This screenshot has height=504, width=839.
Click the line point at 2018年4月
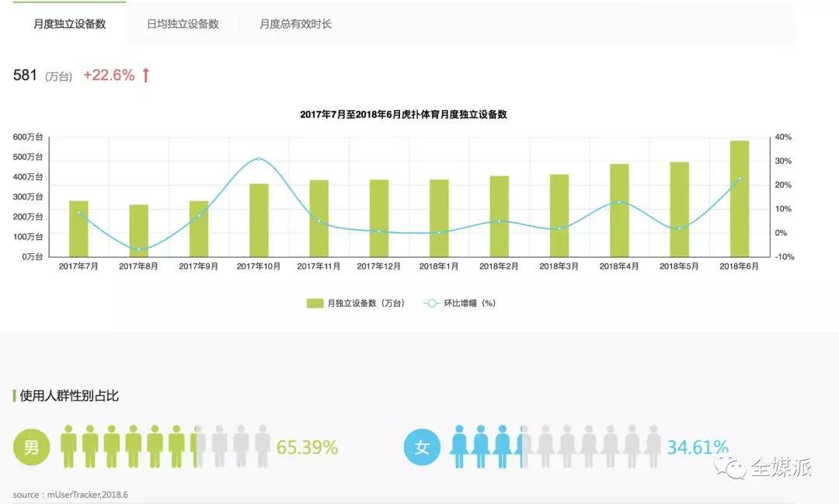pyautogui.click(x=619, y=202)
